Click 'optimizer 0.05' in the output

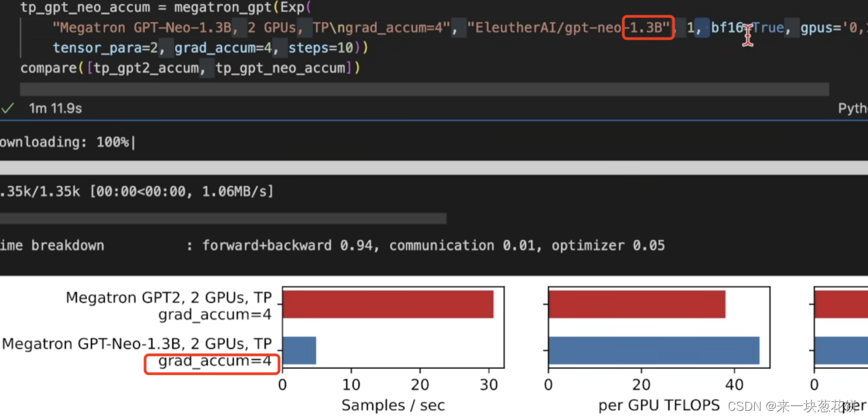tap(608, 245)
